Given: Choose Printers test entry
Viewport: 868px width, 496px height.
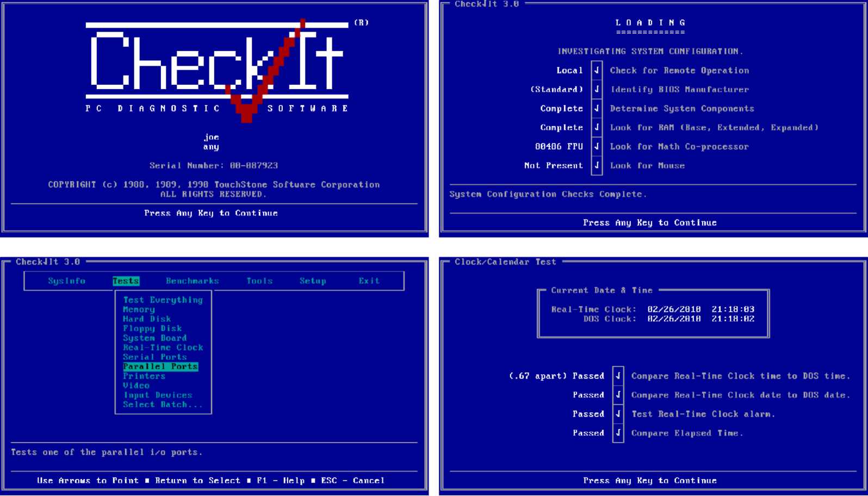Looking at the screenshot, I should (144, 376).
